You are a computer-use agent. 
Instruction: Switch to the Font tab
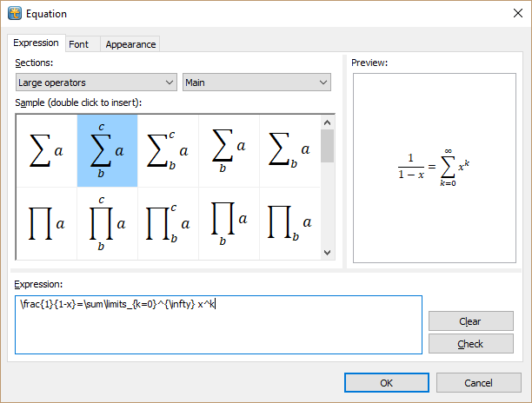point(78,44)
